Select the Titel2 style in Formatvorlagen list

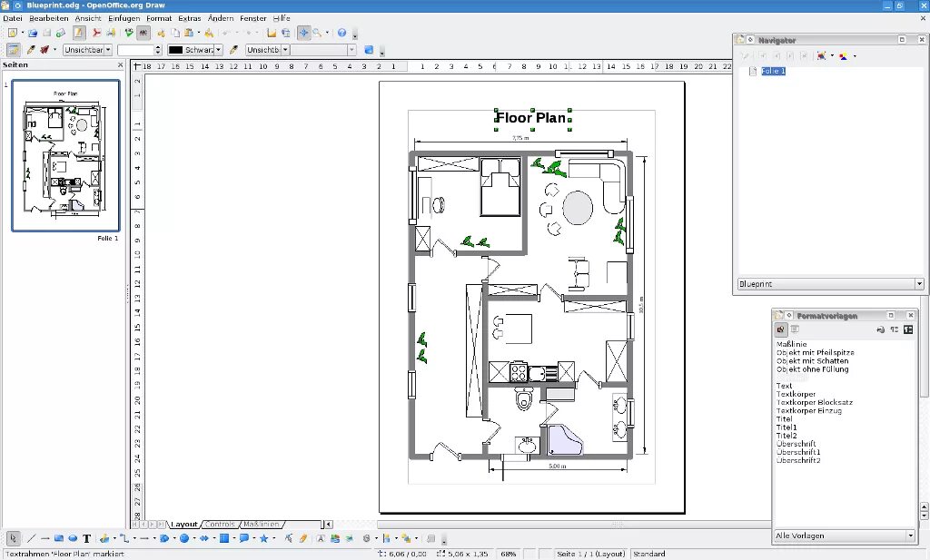787,435
